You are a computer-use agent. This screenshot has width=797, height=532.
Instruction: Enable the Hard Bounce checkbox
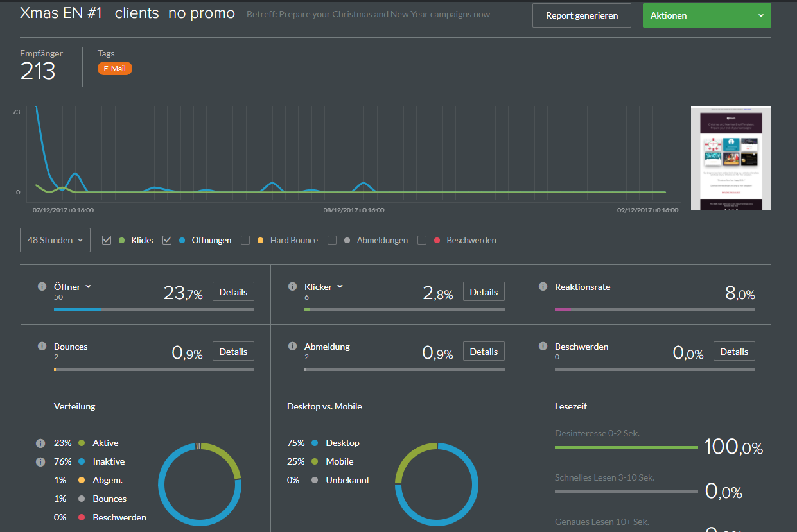click(245, 240)
